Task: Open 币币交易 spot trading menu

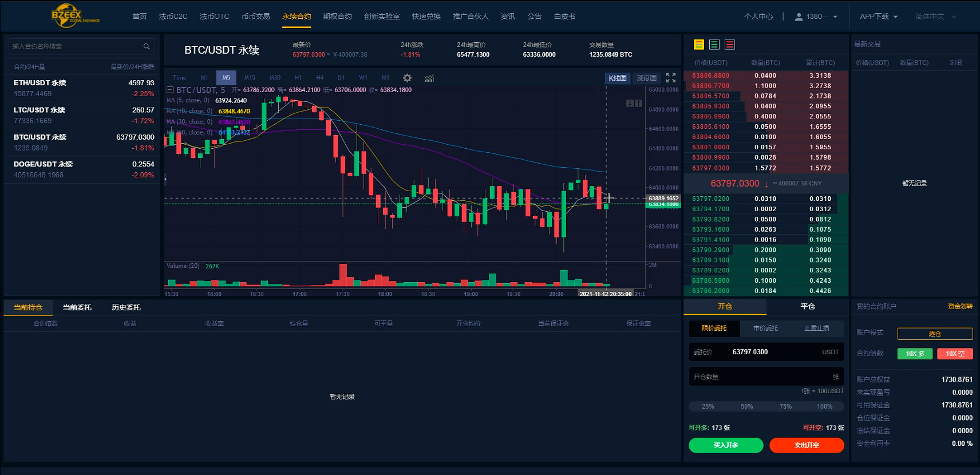Action: (255, 17)
